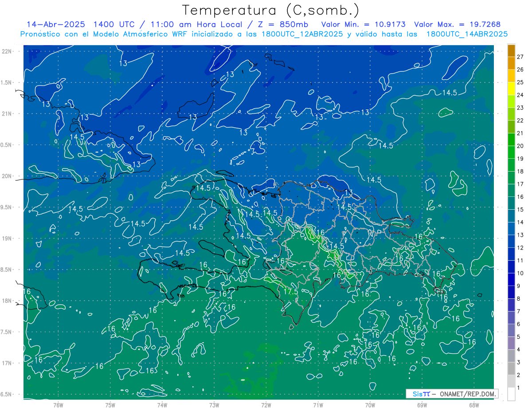532x411 pixels.
Task: Click the "17.5" contour label on the map
Action: click(290, 292)
